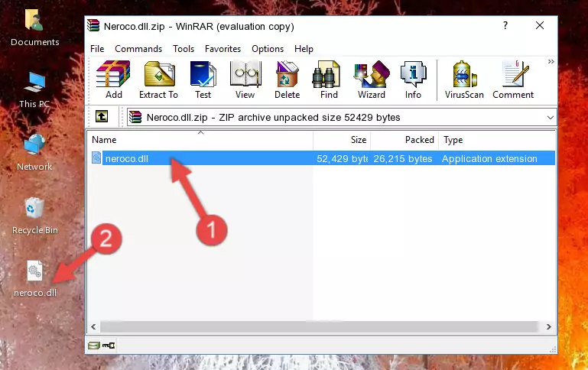
Task: Click the 26,215 bytes packed size cell
Action: 403,158
